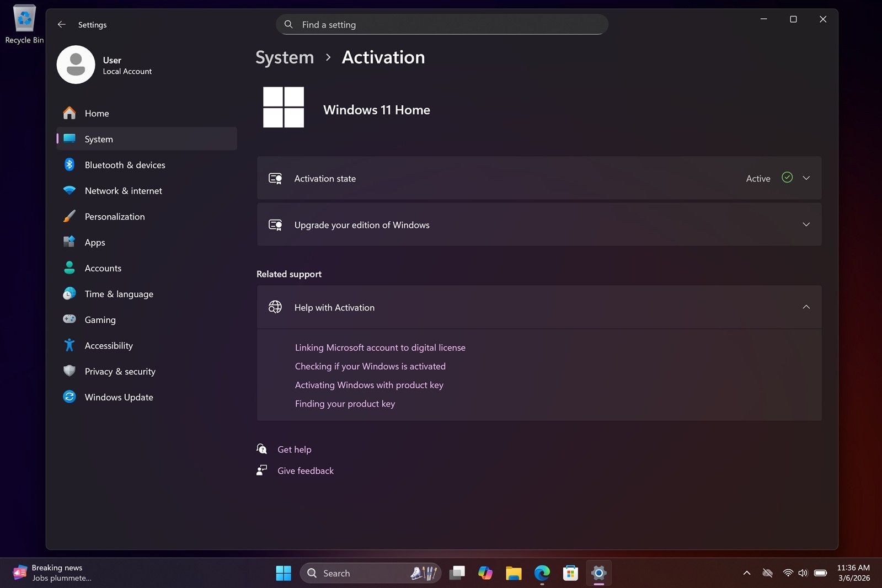Click System in the breadcrumb
The height and width of the screenshot is (588, 882).
[285, 57]
